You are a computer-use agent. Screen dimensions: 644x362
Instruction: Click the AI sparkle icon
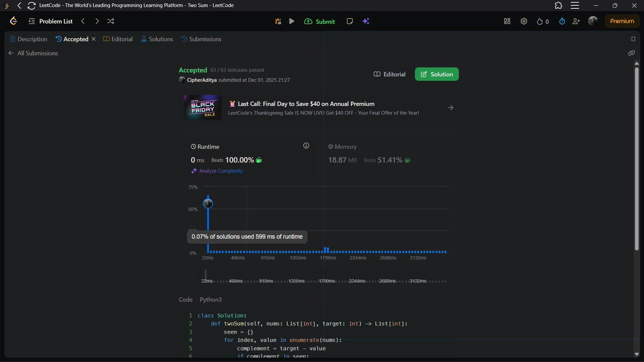(365, 21)
